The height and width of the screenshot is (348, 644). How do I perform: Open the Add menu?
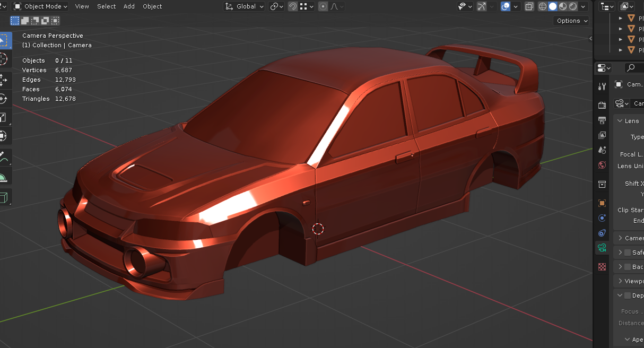tap(129, 6)
